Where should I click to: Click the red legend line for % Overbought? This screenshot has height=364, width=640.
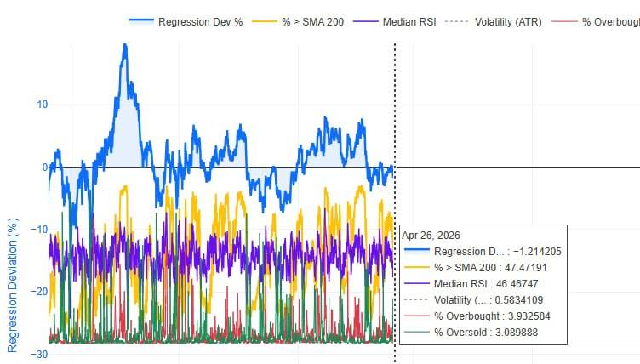click(564, 21)
